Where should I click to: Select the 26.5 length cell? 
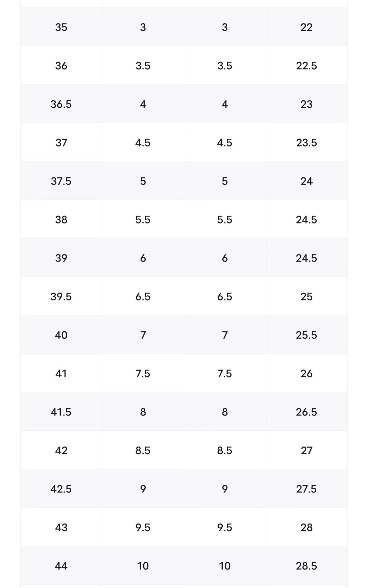click(x=307, y=412)
